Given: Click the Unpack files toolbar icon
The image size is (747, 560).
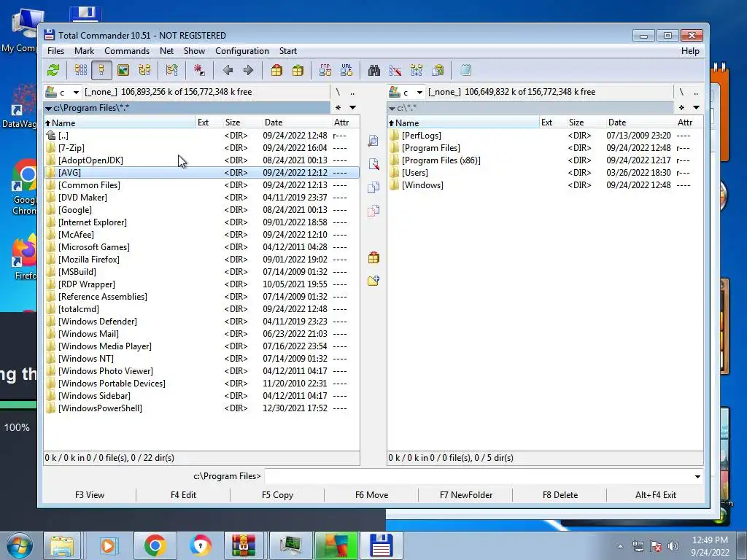Looking at the screenshot, I should pyautogui.click(x=298, y=71).
